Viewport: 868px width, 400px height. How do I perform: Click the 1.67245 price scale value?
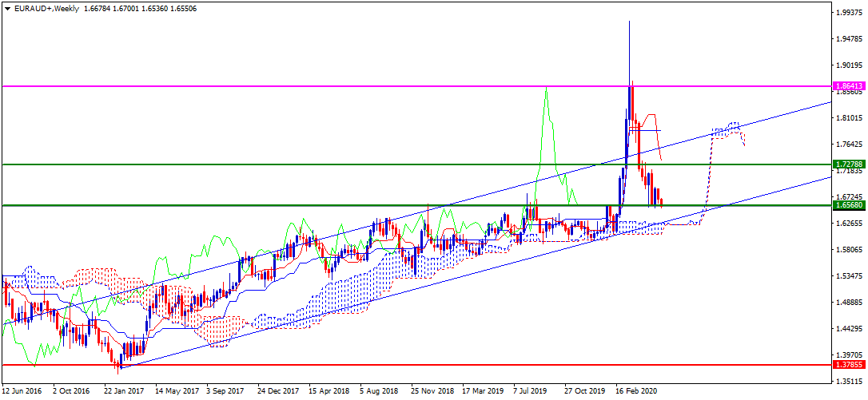point(849,197)
